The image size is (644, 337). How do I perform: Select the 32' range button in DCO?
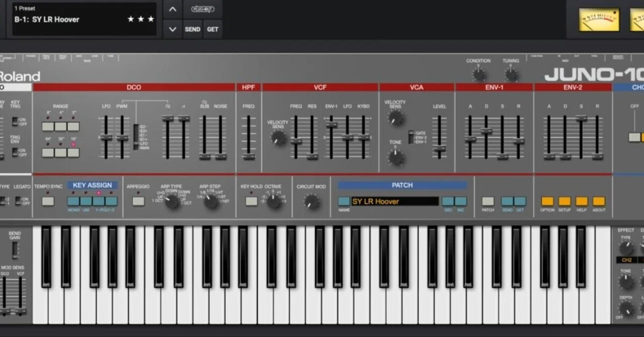61,152
